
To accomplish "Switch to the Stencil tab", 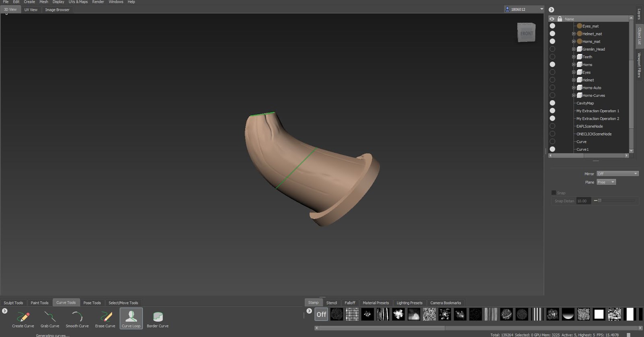I will 332,303.
